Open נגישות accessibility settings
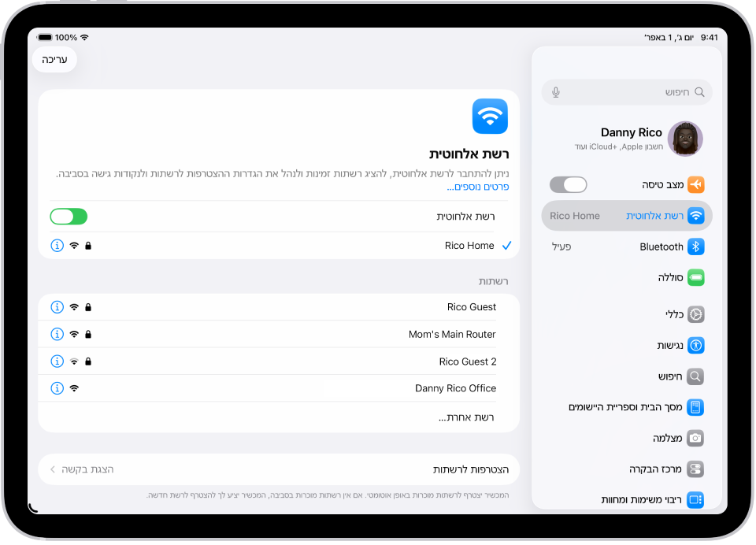 [627, 345]
